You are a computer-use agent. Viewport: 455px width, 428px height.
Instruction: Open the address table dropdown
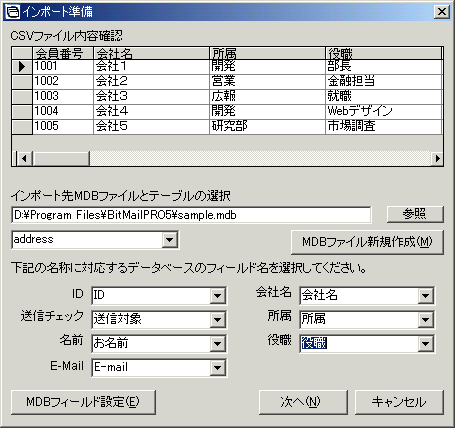(169, 240)
